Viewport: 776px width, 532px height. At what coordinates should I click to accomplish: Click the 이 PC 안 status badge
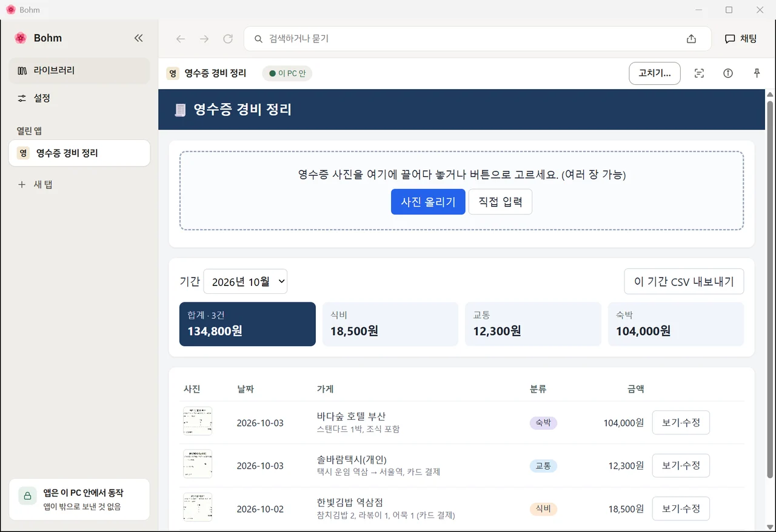click(287, 73)
